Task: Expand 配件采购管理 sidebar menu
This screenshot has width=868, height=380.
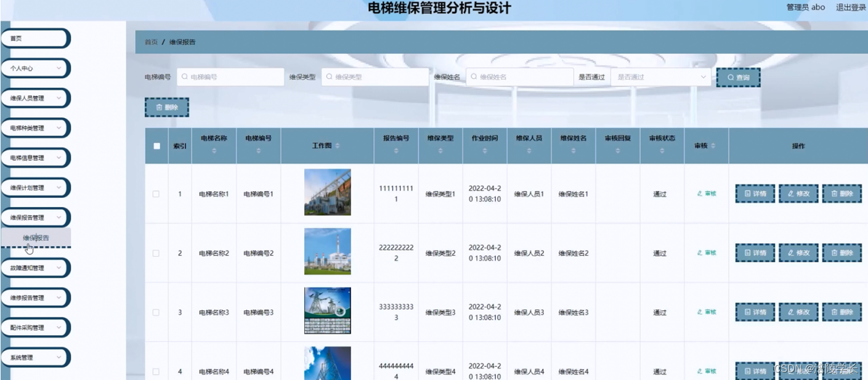Action: [35, 328]
